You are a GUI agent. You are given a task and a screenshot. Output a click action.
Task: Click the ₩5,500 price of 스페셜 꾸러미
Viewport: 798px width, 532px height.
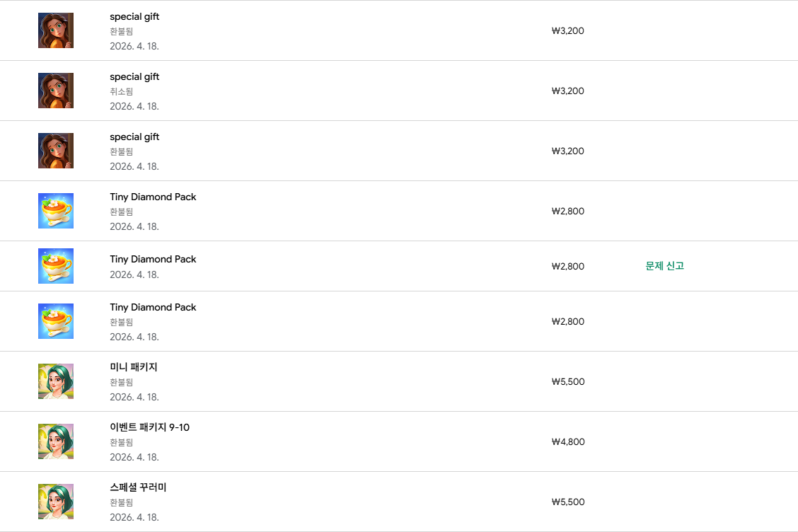click(x=568, y=502)
